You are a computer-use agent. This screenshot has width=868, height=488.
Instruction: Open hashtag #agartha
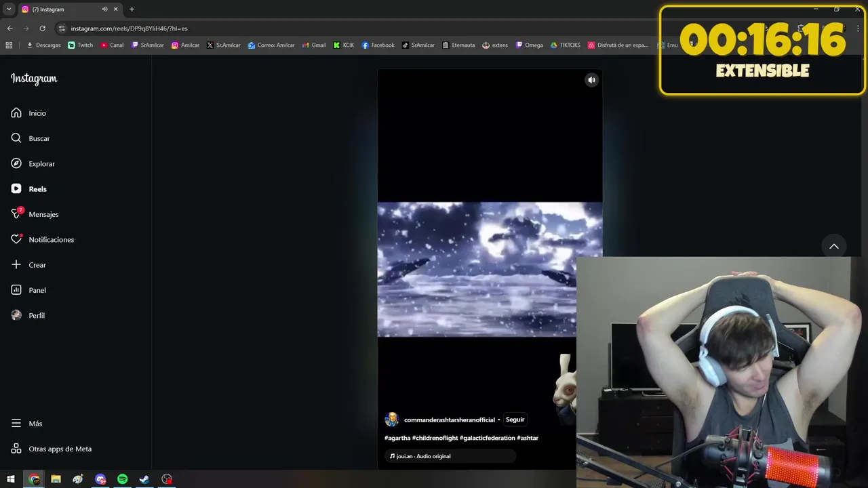(x=397, y=438)
